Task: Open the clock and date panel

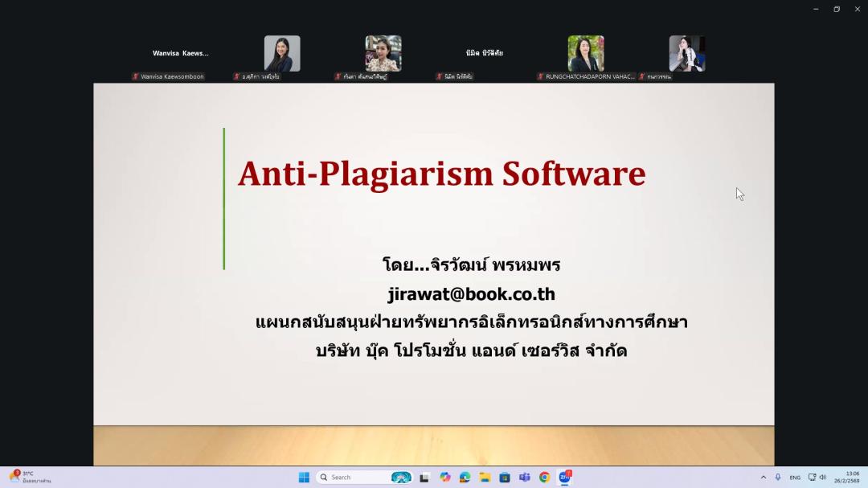Action: click(851, 477)
